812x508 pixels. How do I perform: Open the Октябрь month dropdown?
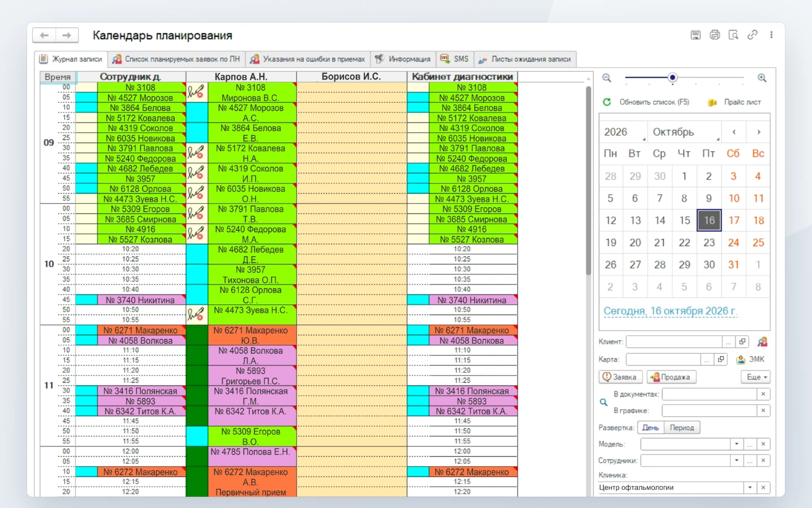click(685, 132)
